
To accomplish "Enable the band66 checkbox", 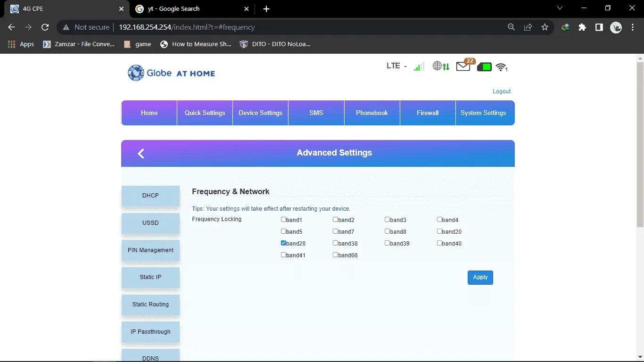I will click(x=335, y=255).
